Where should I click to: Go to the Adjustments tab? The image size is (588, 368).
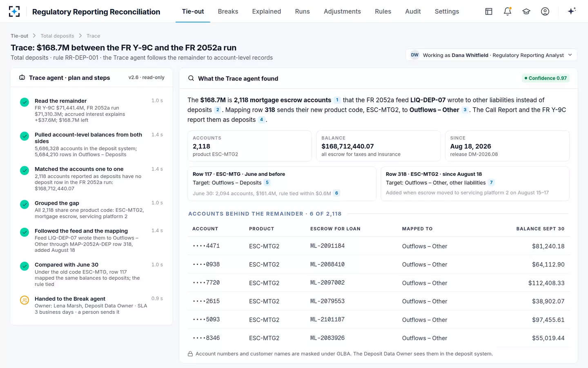coord(342,11)
